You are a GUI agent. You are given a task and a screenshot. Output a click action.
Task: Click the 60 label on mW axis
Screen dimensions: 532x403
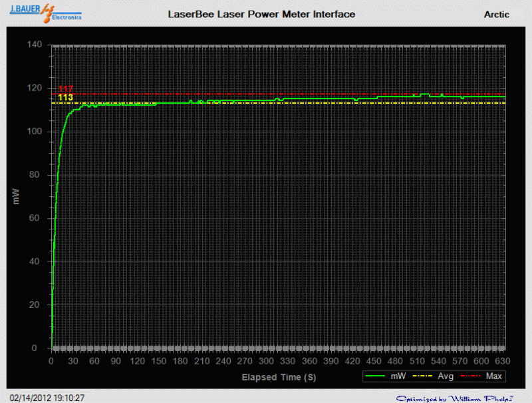coord(37,218)
